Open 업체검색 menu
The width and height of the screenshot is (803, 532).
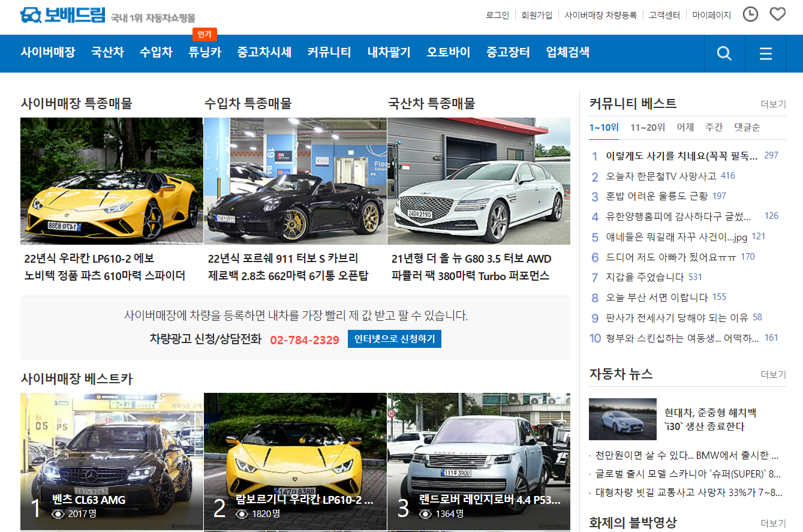(x=568, y=52)
